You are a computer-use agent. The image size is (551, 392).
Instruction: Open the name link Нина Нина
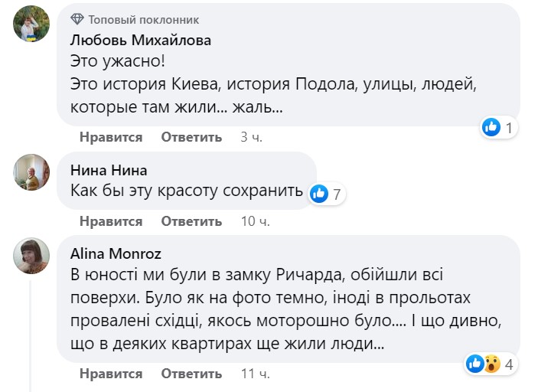pyautogui.click(x=108, y=170)
